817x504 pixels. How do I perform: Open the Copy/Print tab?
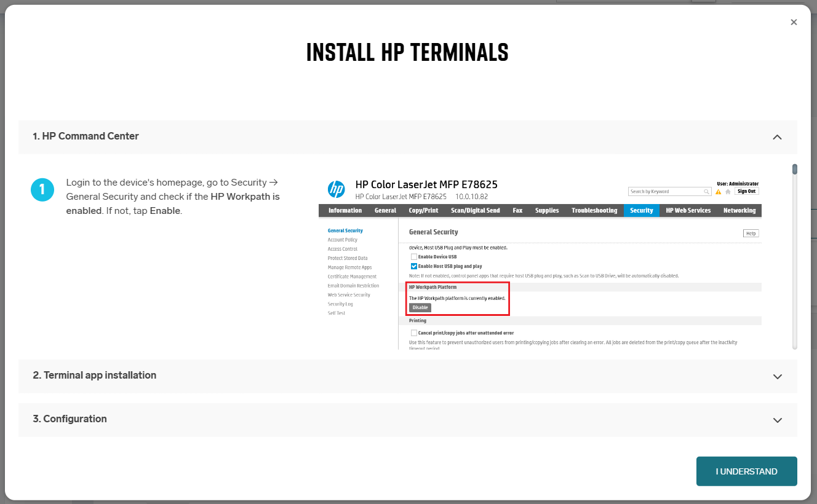click(x=423, y=210)
